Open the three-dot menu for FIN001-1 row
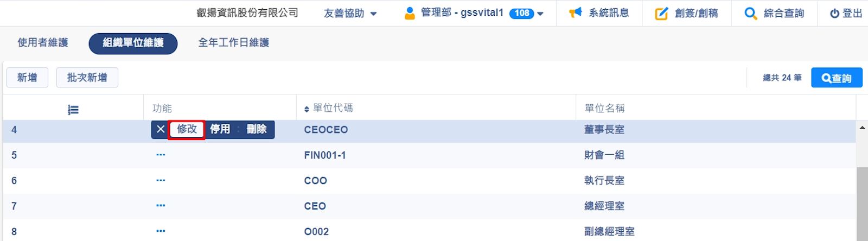 [161, 155]
